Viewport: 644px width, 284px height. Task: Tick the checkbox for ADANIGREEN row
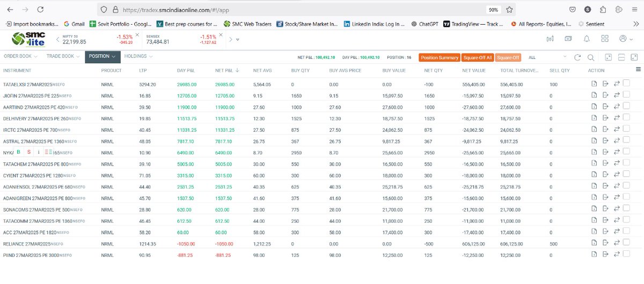point(626,197)
